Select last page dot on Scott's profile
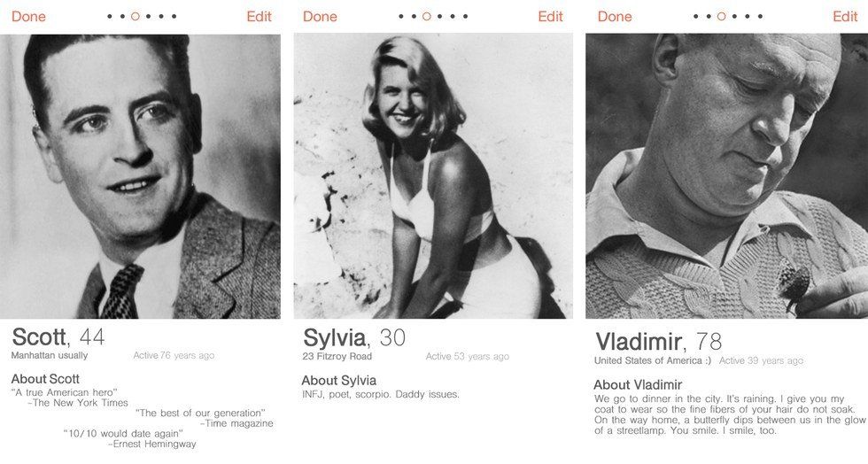This screenshot has height=464, width=868. pos(174,17)
